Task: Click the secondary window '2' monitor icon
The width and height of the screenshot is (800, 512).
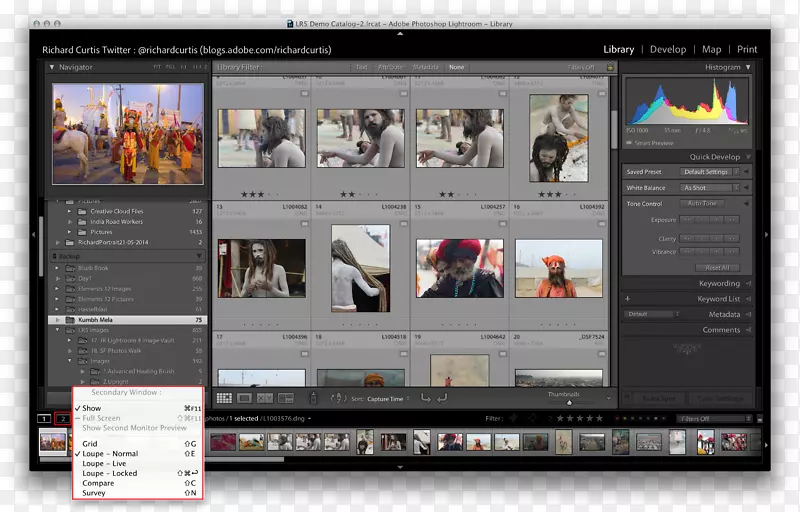Action: [x=62, y=419]
